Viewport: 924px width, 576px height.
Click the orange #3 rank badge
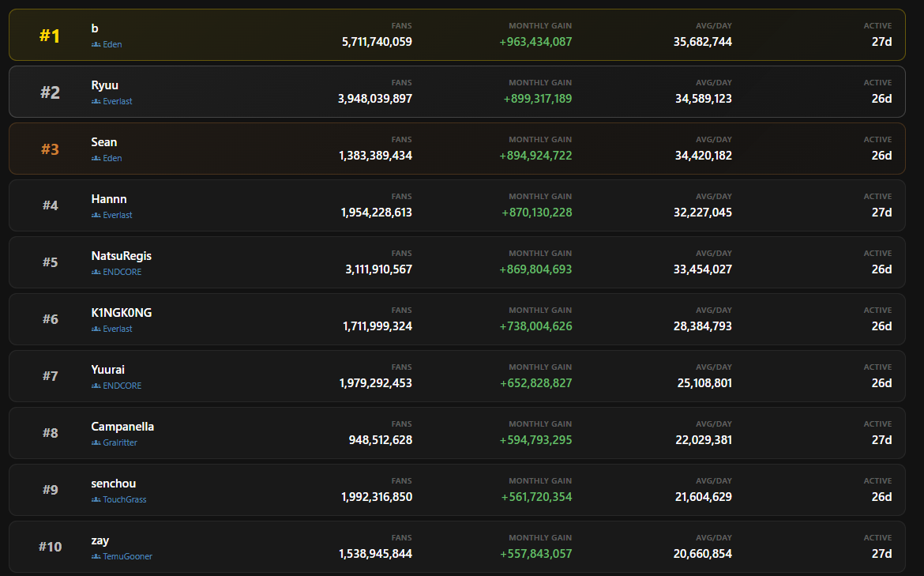[50, 150]
